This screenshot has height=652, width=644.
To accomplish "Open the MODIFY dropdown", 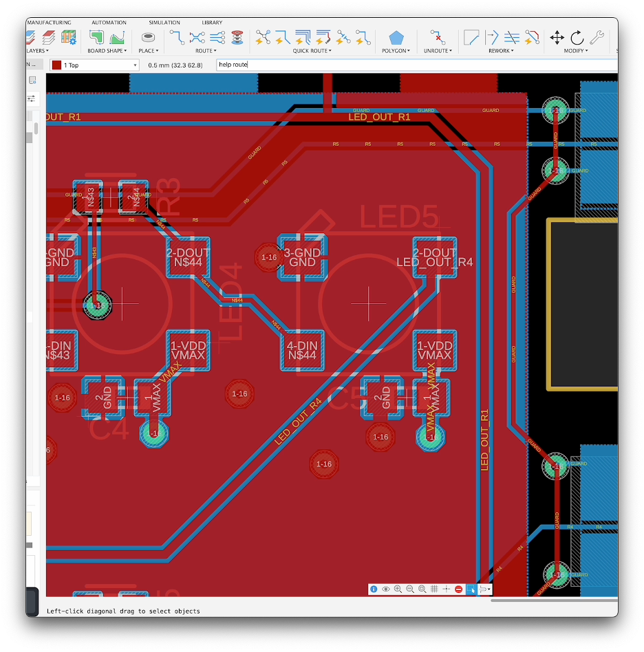I will [x=576, y=51].
